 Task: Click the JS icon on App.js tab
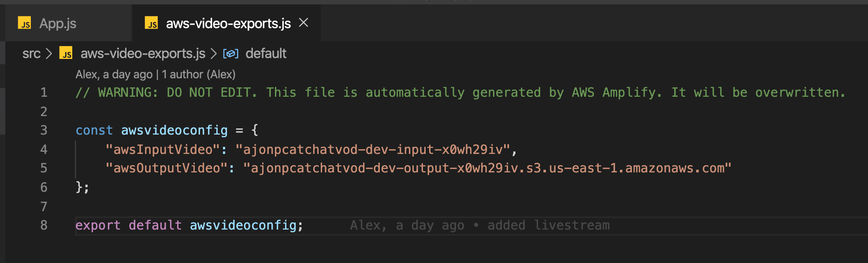(24, 23)
